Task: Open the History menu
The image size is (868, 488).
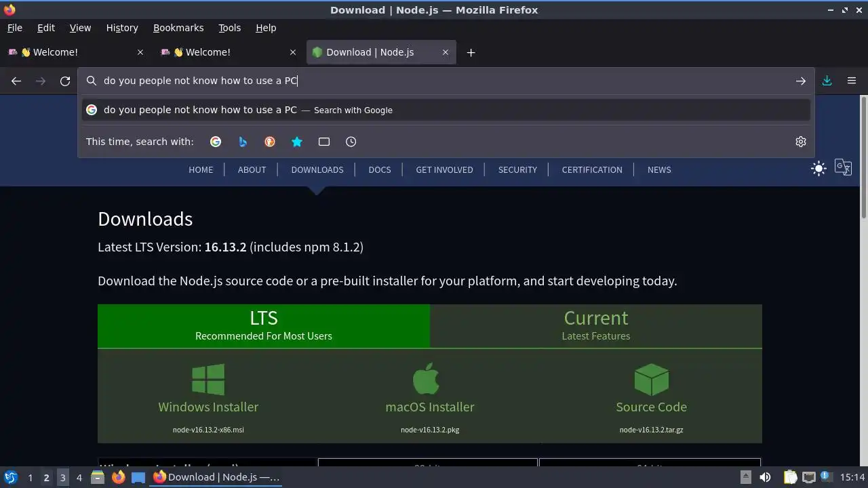Action: [x=122, y=28]
